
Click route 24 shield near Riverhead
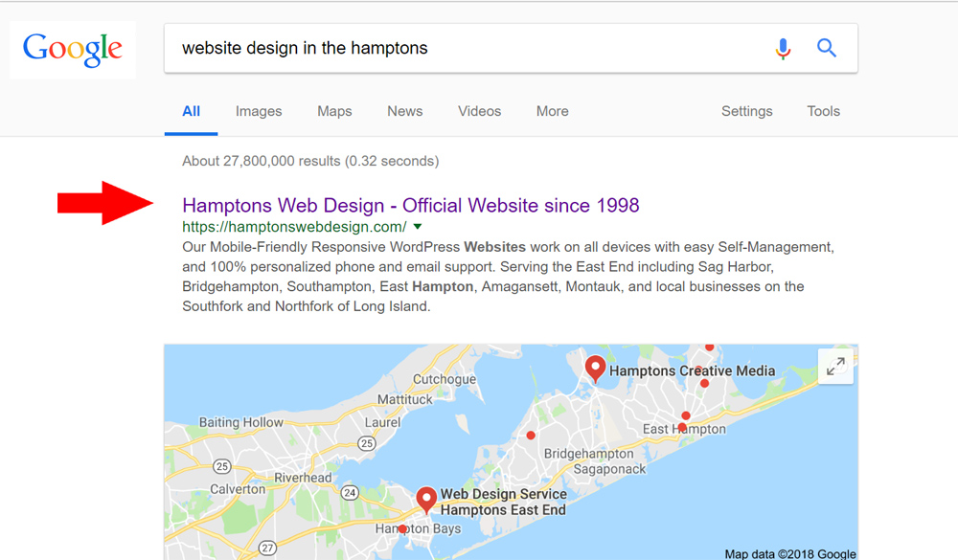[350, 492]
